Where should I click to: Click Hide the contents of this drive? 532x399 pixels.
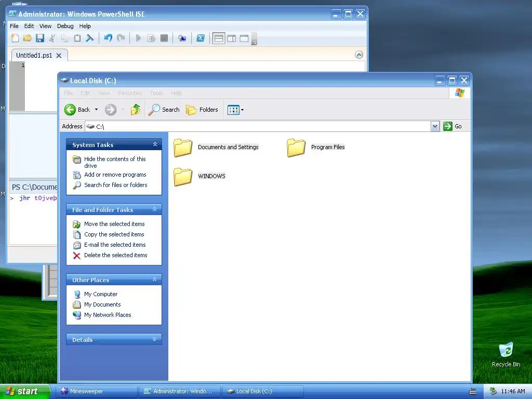click(115, 162)
